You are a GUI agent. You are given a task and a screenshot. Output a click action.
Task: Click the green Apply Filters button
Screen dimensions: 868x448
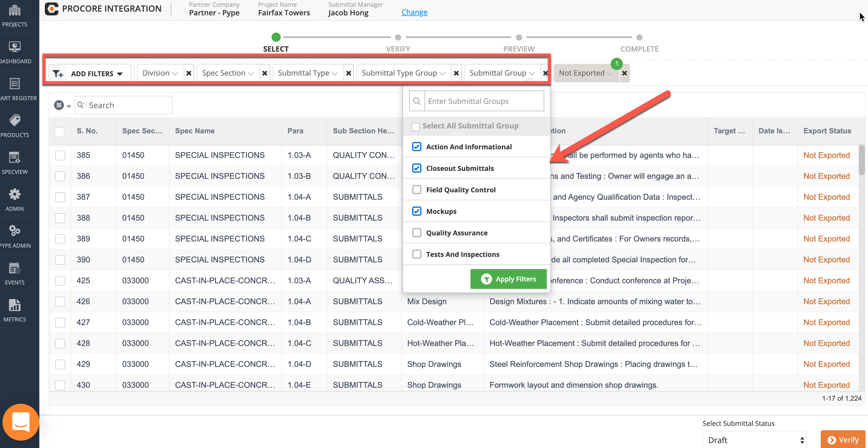tap(508, 279)
